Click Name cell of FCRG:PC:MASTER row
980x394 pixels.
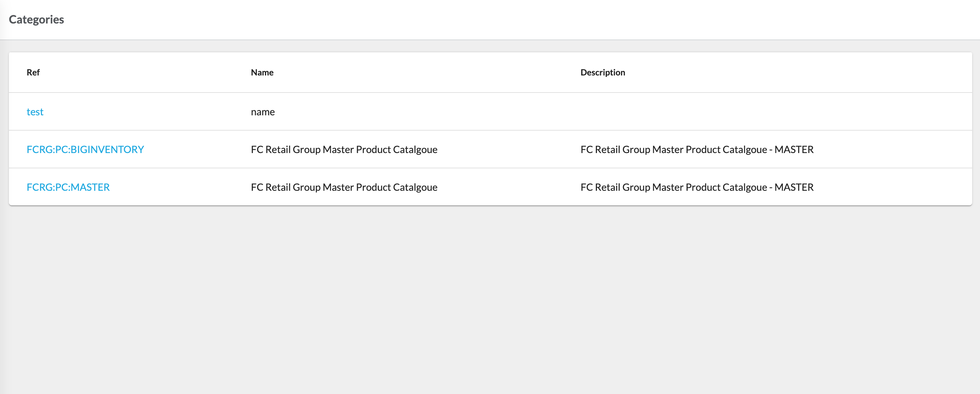click(344, 187)
